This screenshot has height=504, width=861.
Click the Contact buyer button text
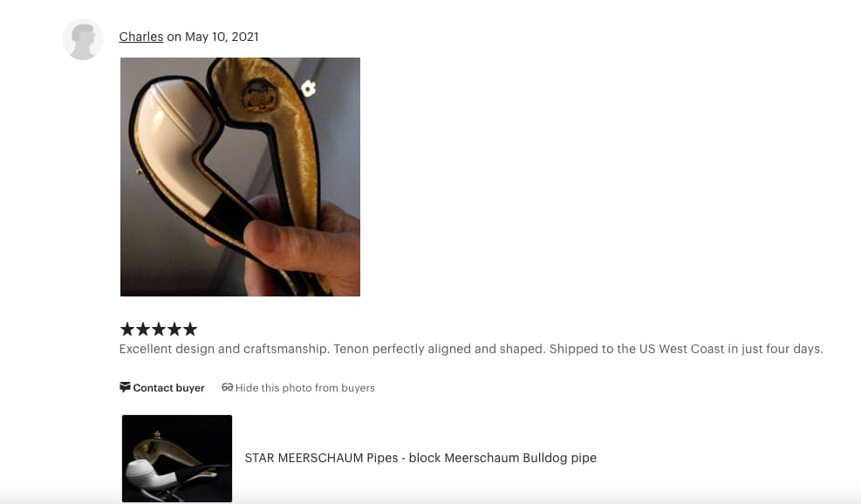click(168, 388)
